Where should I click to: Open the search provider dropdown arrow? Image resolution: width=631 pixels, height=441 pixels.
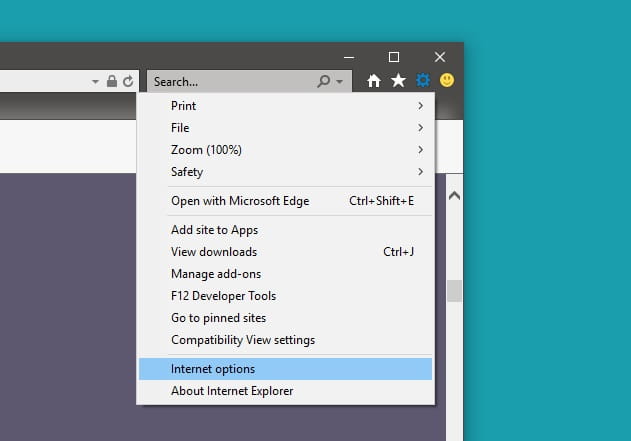[340, 82]
